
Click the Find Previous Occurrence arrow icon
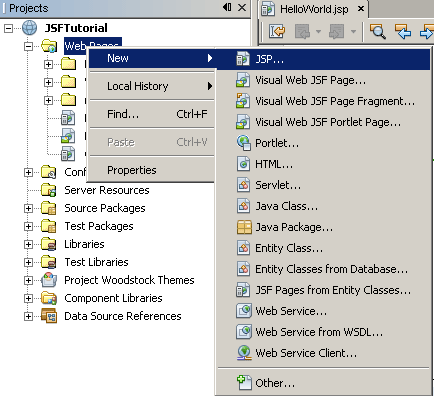[x=402, y=32]
